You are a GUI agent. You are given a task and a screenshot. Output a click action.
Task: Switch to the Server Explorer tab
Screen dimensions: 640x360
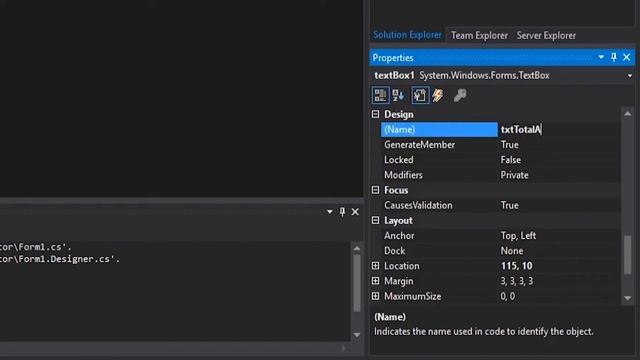[x=546, y=36]
